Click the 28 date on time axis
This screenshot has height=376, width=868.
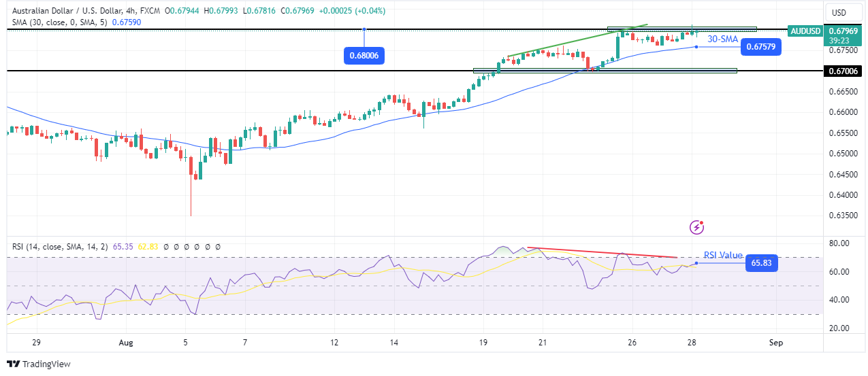pos(692,343)
